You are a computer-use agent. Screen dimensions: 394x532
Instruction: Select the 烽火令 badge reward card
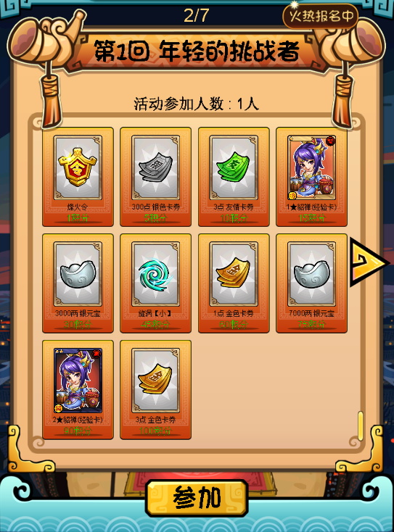78,176
